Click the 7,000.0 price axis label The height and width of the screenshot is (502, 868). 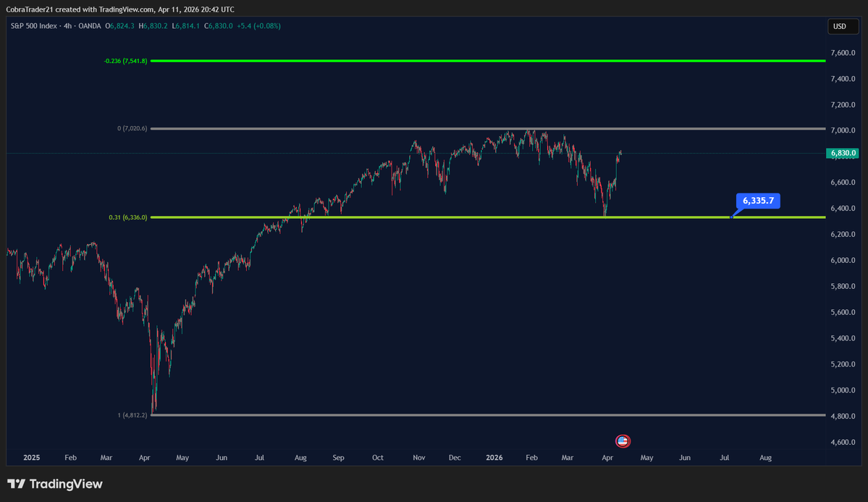843,131
